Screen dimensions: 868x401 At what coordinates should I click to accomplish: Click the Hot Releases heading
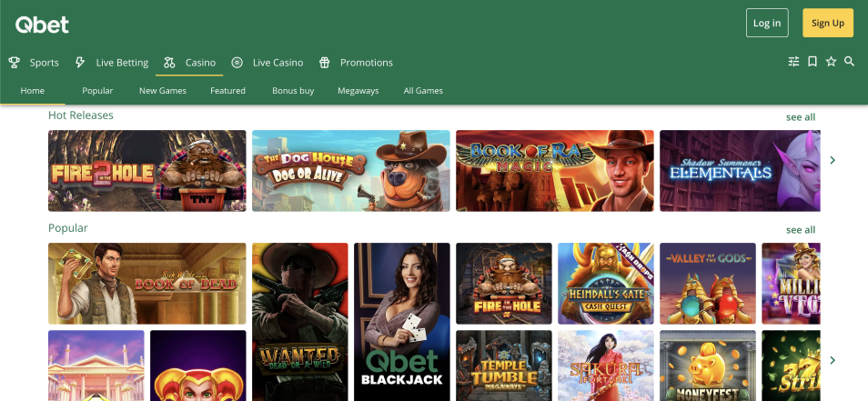(x=81, y=115)
